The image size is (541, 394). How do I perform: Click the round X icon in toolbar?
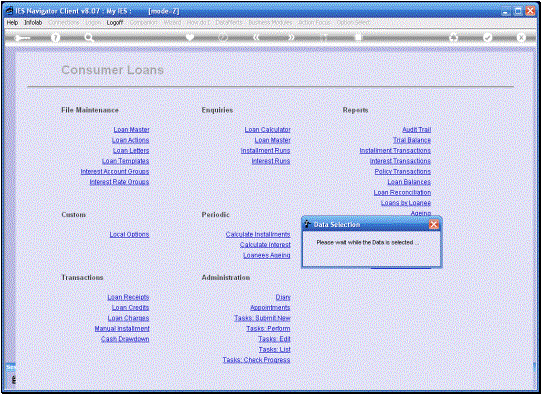click(521, 38)
